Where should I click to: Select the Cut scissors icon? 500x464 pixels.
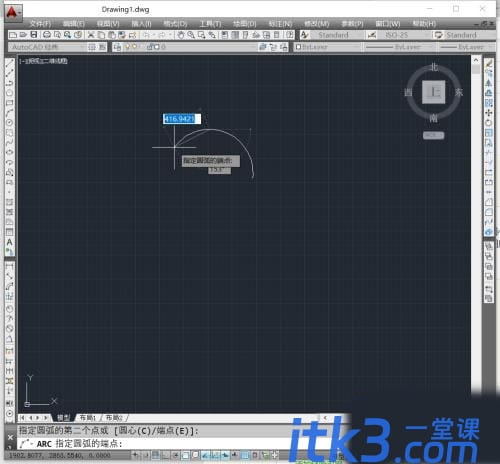pos(91,35)
